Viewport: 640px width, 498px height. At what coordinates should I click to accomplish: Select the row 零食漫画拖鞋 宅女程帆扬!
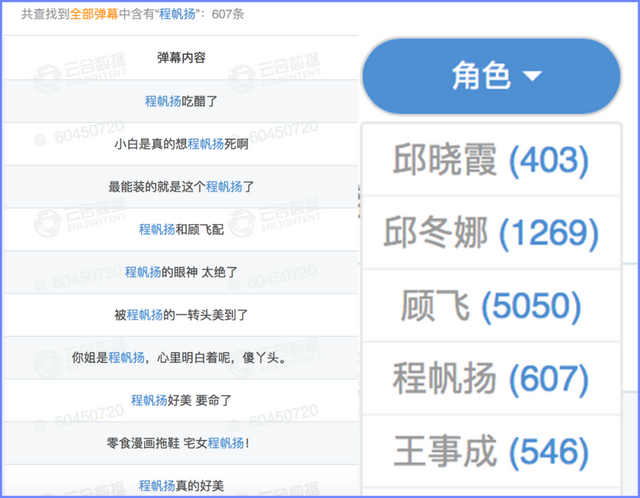pos(181,443)
